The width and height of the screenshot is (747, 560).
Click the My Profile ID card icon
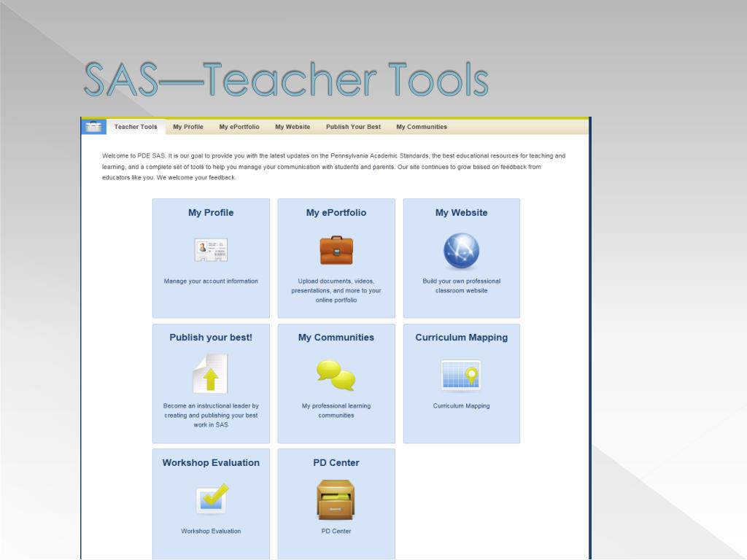[x=211, y=250]
